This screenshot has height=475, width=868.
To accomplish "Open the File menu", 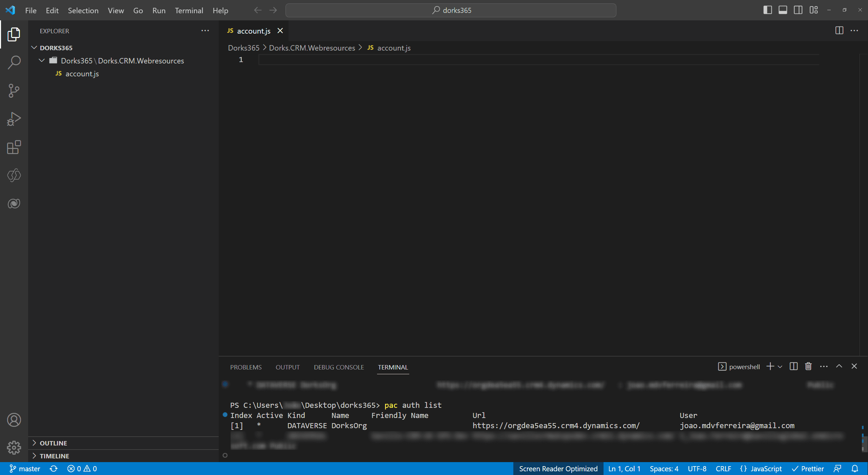I will coord(31,11).
